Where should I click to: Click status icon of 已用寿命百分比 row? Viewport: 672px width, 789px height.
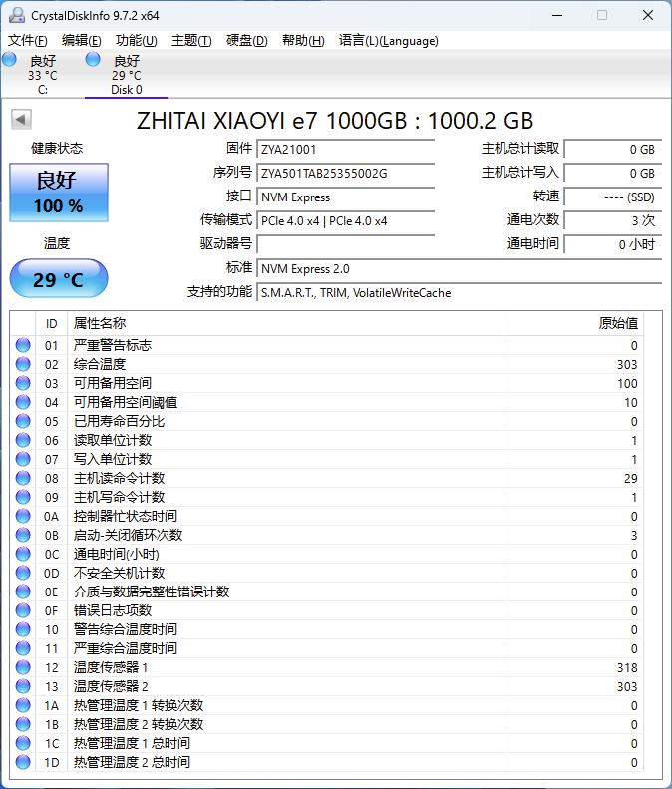coord(23,421)
